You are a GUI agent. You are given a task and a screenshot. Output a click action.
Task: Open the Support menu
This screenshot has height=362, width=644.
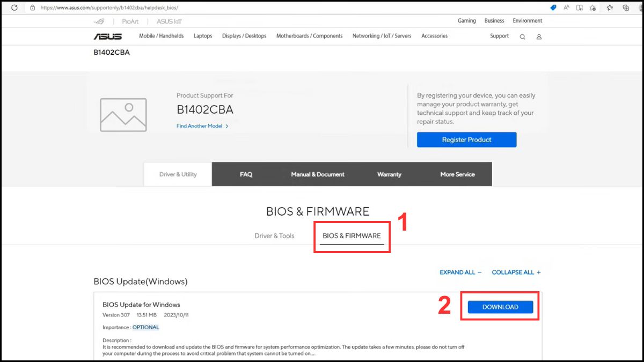pyautogui.click(x=499, y=36)
